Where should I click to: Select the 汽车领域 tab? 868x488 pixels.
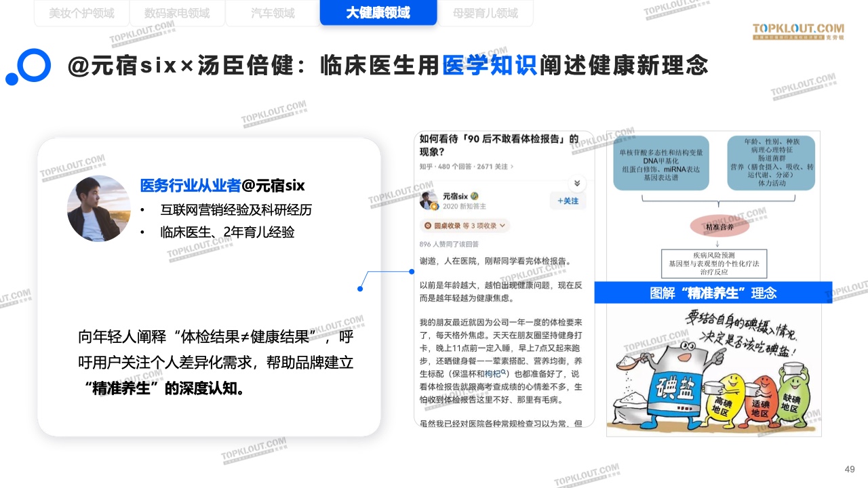click(273, 13)
